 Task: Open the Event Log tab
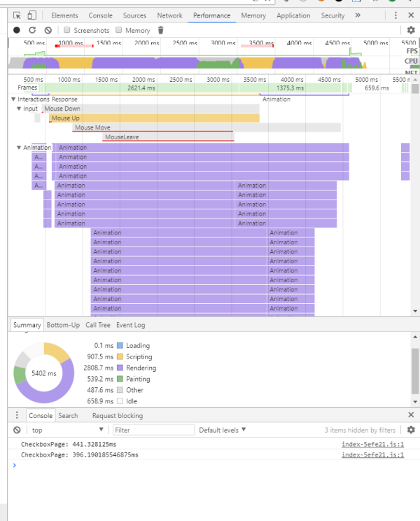coord(130,325)
